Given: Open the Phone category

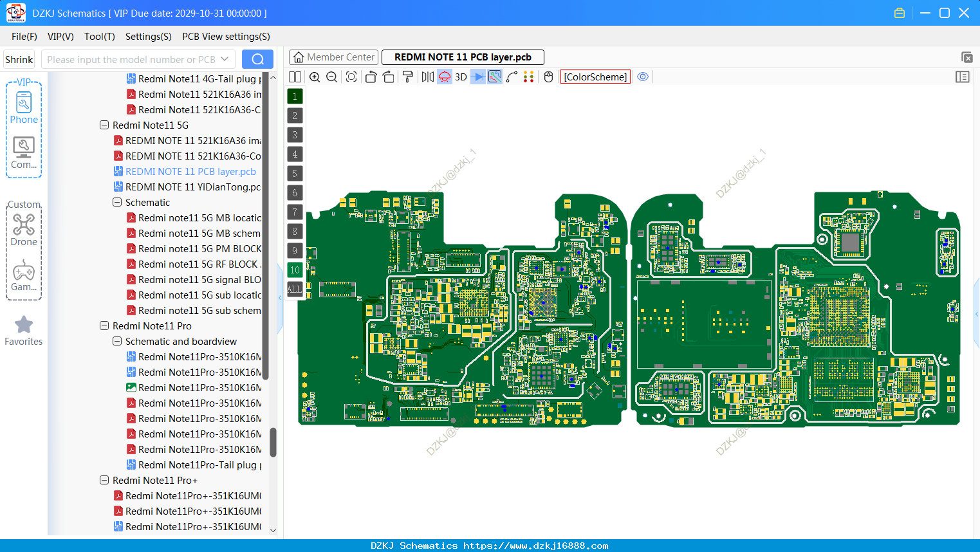Looking at the screenshot, I should pos(24,107).
